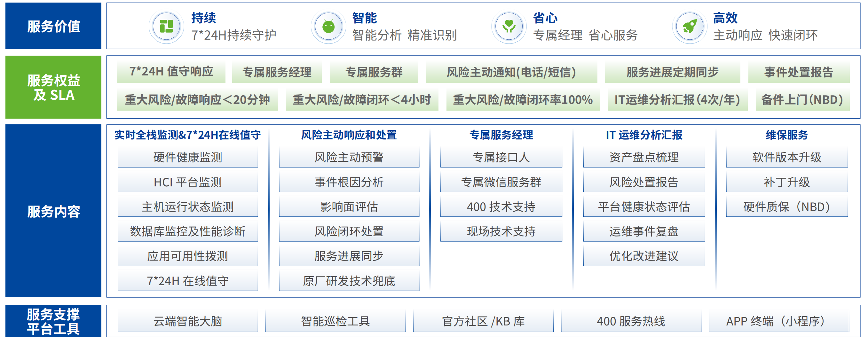Click the 服务进展定期同步 tag
The image size is (868, 344).
673,72
